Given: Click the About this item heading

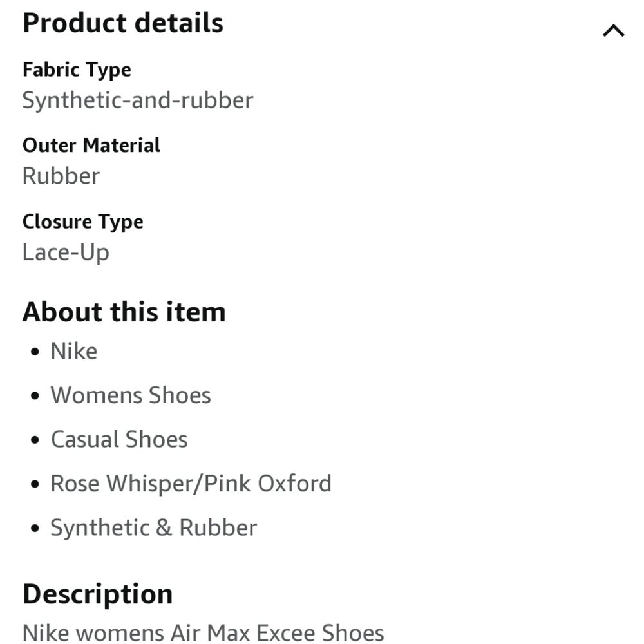Looking at the screenshot, I should coord(124,312).
